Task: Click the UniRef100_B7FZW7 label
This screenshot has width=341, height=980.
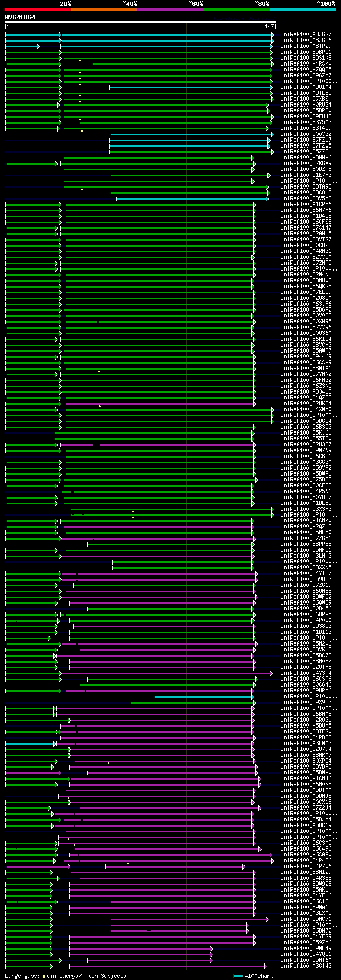Action: 306,140
